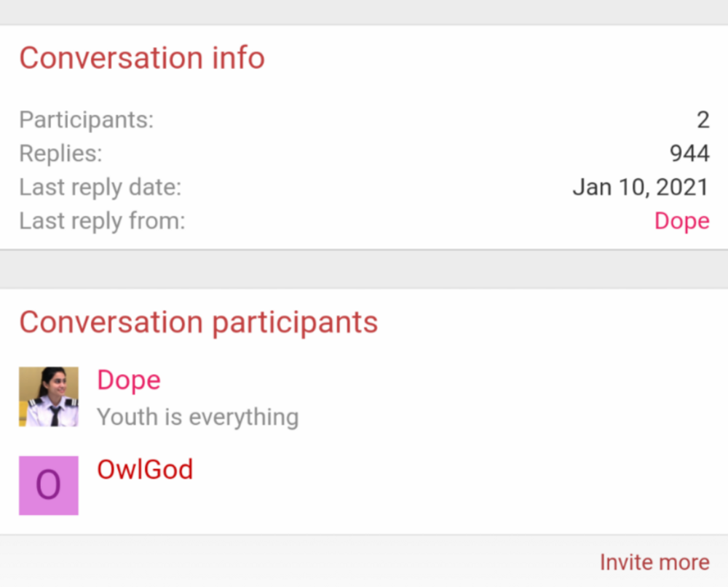Image resolution: width=728 pixels, height=587 pixels.
Task: Select the Conversation participants heading
Action: [x=199, y=322]
